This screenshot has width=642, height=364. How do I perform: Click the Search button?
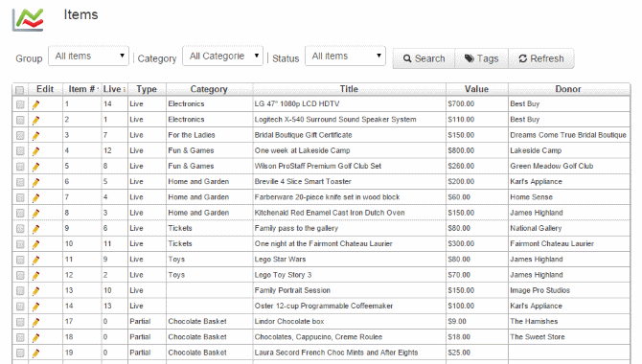424,58
